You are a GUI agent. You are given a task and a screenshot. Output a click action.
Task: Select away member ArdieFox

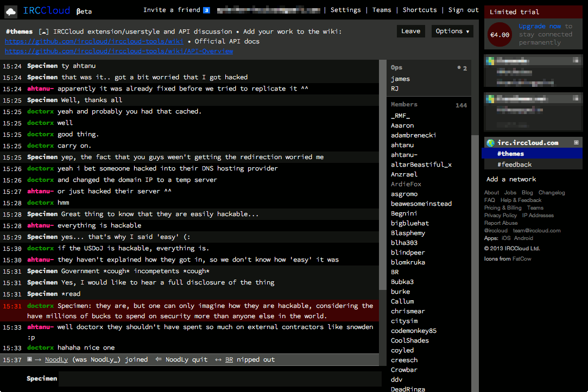click(x=406, y=184)
